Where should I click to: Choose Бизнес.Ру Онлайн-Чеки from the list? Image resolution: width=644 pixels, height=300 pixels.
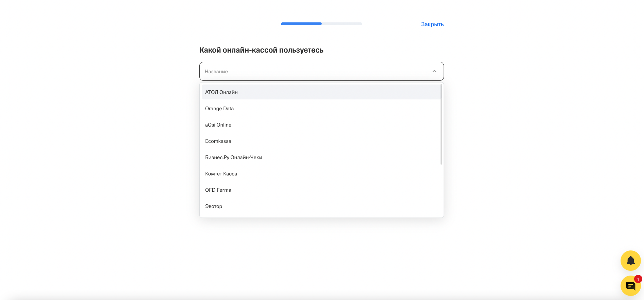[234, 157]
